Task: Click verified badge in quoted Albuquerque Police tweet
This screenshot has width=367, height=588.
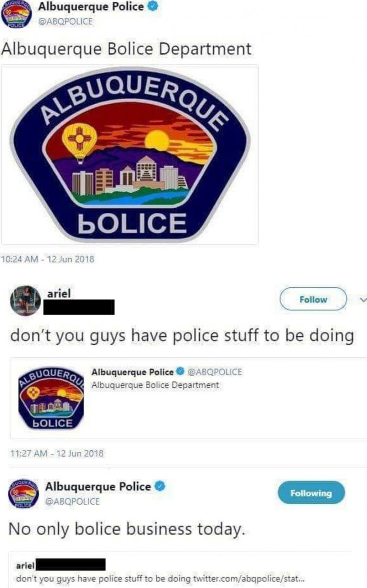Action: [x=181, y=371]
